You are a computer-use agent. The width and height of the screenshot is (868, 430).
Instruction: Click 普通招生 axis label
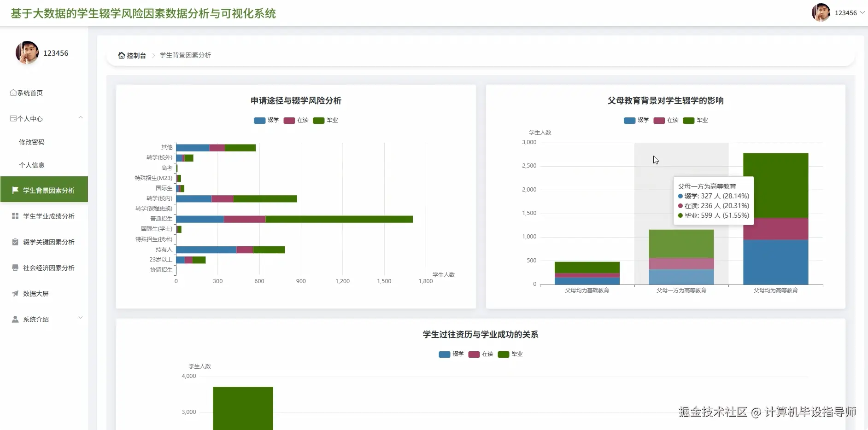(x=161, y=219)
